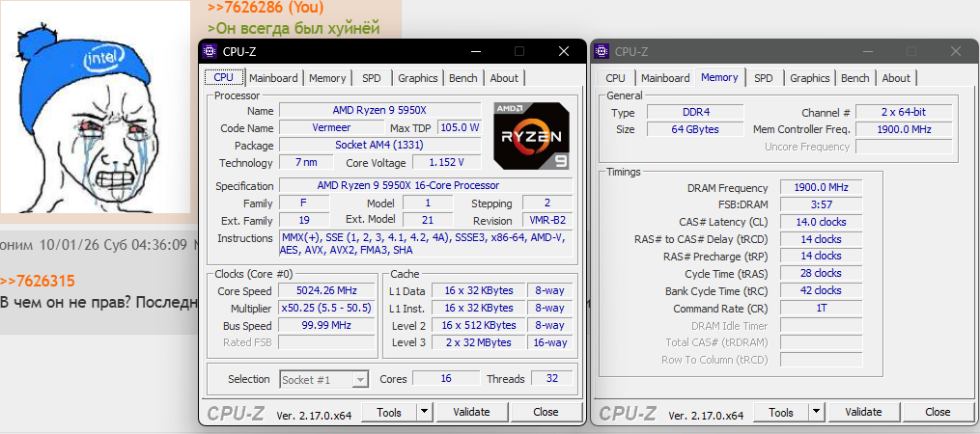980x434 pixels.
Task: Expand Tools dropdown arrow in right CPU-Z window
Action: pyautogui.click(x=816, y=412)
